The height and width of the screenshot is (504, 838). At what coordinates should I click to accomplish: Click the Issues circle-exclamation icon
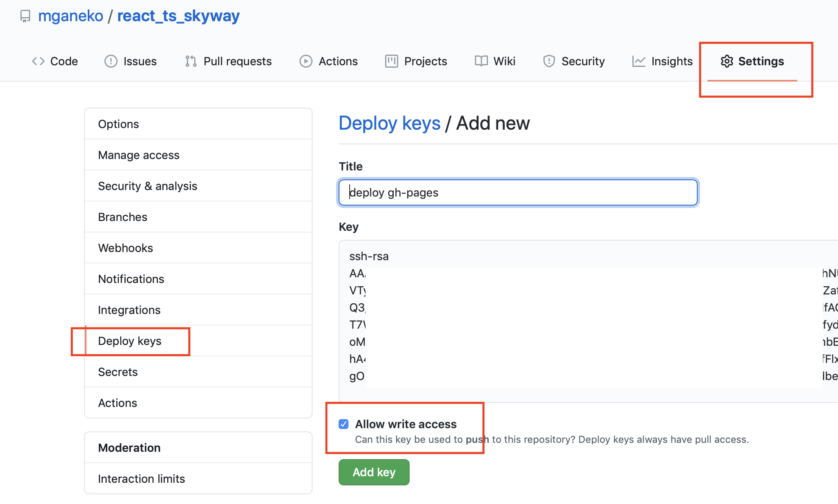pos(111,61)
